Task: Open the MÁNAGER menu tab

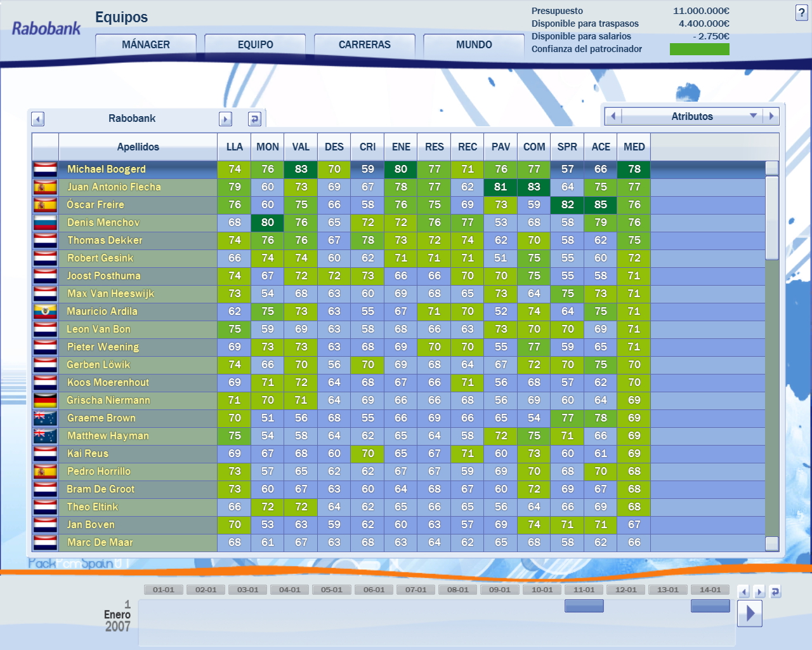Action: tap(146, 45)
